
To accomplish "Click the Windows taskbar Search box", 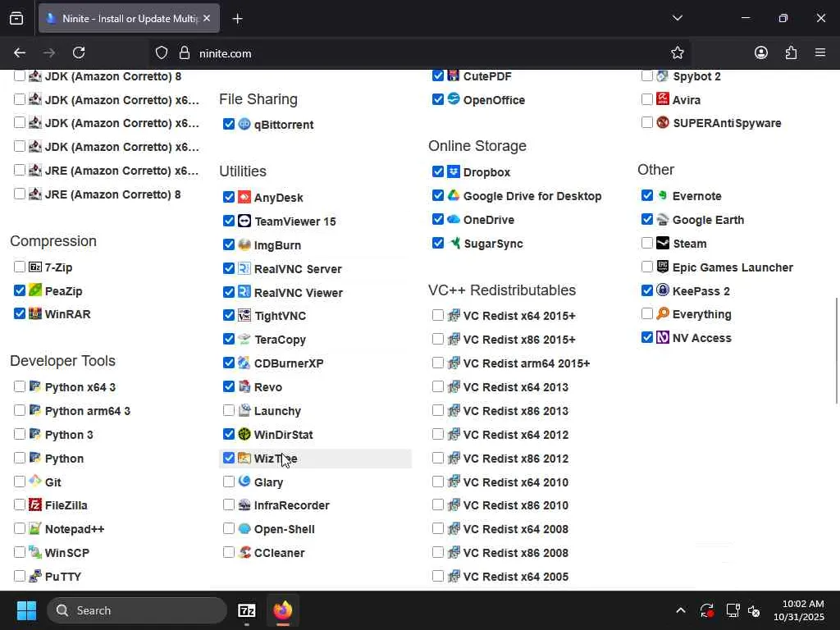I will click(137, 610).
